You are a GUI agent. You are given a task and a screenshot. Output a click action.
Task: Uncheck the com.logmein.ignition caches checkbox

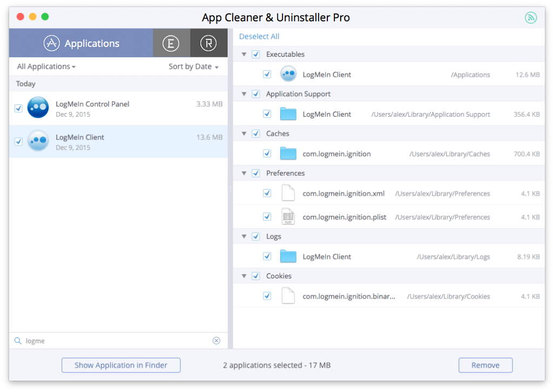pos(267,153)
